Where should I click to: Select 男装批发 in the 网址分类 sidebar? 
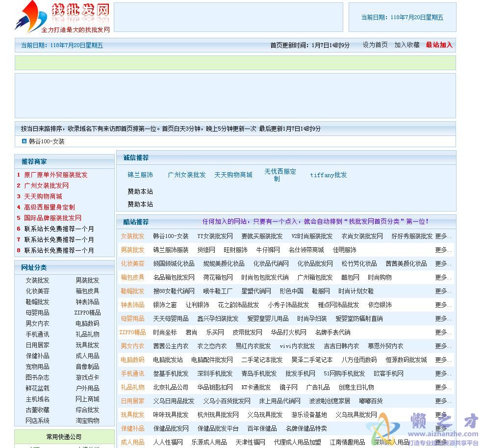pyautogui.click(x=87, y=280)
